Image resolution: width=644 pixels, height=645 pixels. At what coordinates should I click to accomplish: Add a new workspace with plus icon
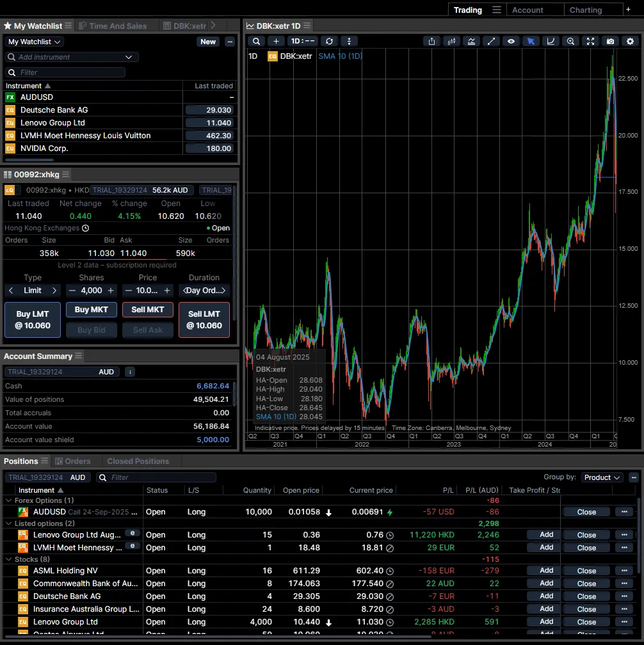tap(629, 10)
